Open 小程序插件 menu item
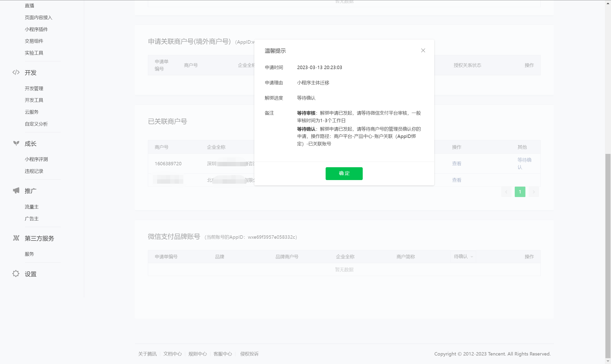This screenshot has height=364, width=611. [36, 29]
